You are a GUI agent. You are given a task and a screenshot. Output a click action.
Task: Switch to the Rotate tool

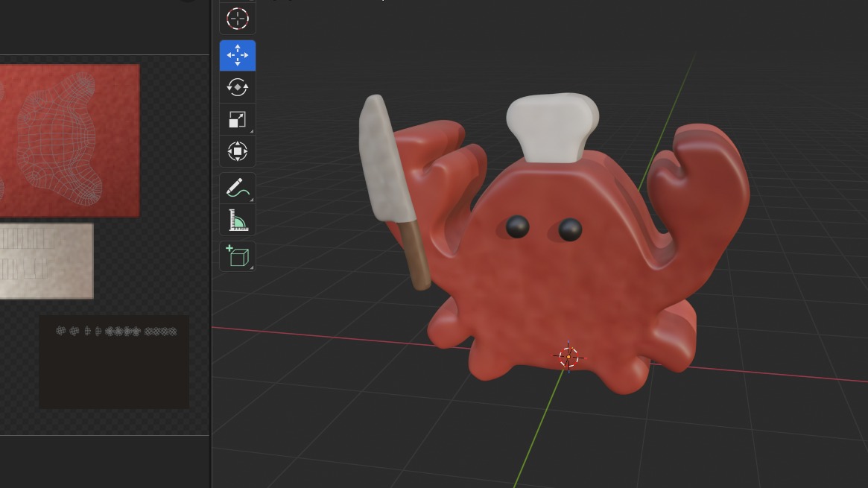pyautogui.click(x=237, y=88)
